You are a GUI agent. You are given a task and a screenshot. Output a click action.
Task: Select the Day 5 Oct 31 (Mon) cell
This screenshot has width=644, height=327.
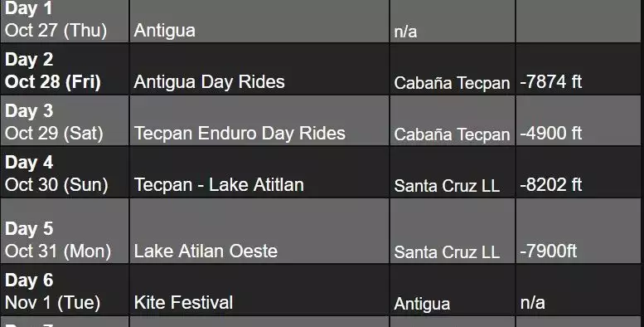click(x=65, y=231)
